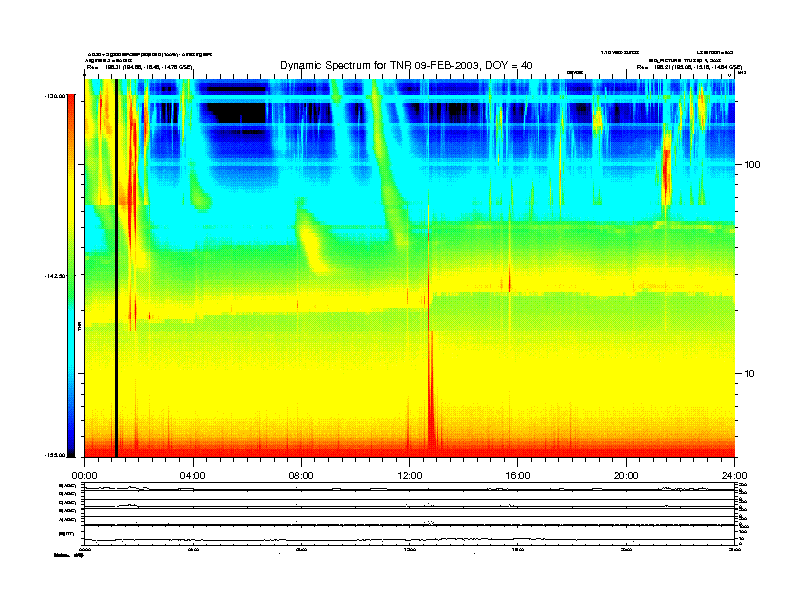The image size is (792, 612).
Task: Click the bottom line plot panel trace
Action: (409, 540)
